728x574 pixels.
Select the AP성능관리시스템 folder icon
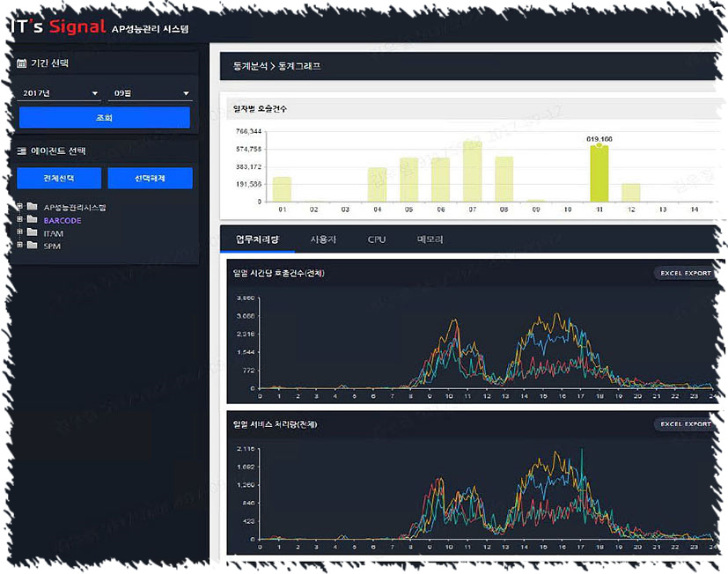click(x=32, y=206)
